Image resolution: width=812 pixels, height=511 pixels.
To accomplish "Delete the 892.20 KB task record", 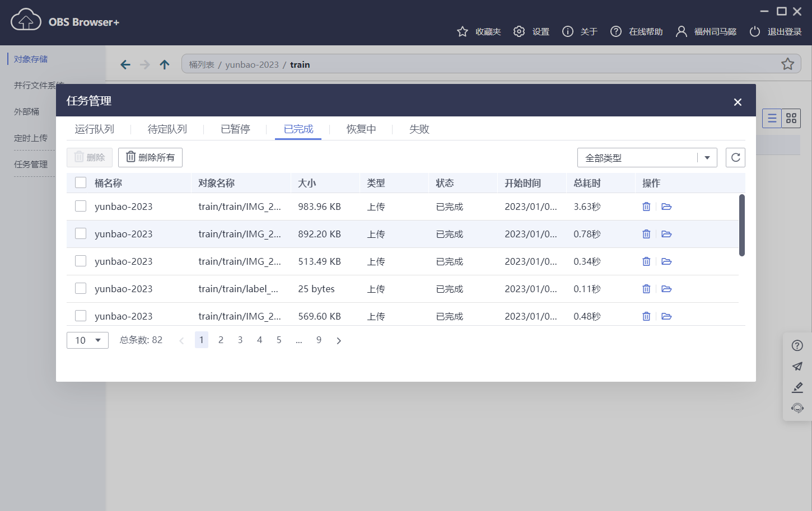I will pos(646,234).
